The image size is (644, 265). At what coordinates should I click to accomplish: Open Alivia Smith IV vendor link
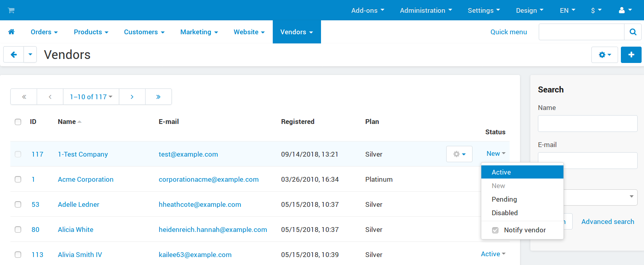coord(80,255)
